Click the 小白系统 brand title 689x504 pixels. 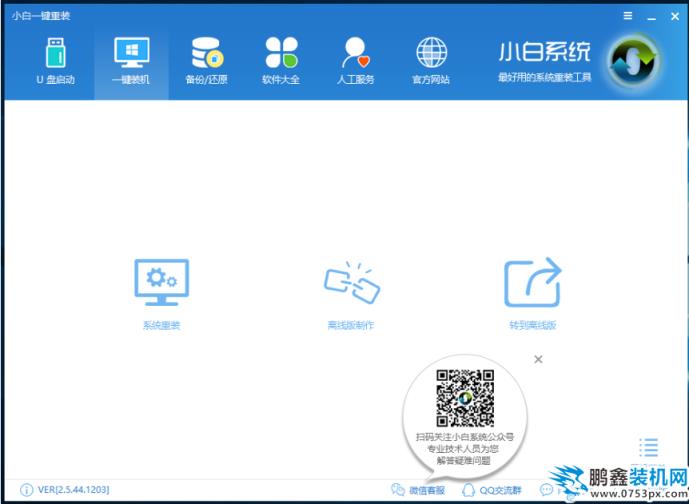(x=544, y=52)
